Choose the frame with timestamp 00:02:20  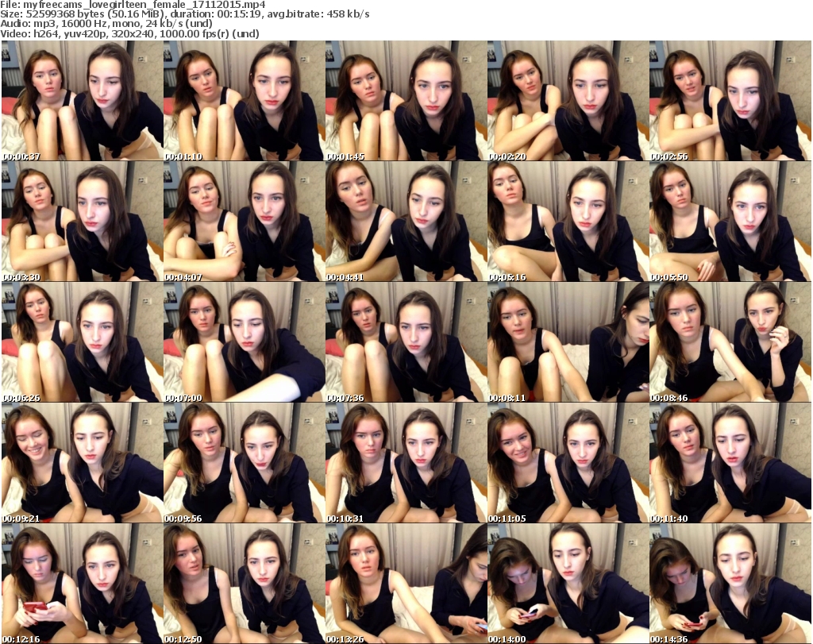568,101
